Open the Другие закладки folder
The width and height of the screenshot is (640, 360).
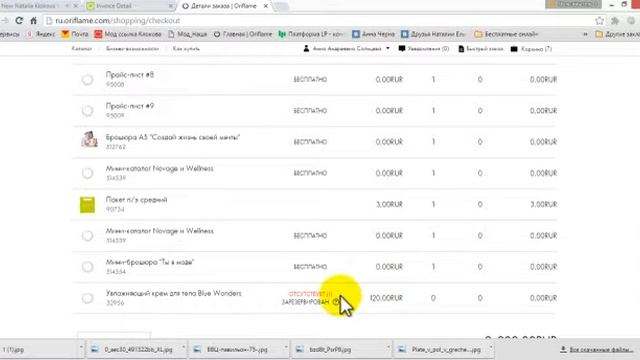point(618,34)
